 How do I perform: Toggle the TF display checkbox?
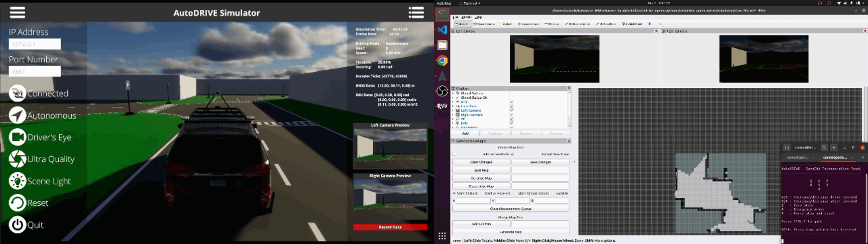coord(511,119)
